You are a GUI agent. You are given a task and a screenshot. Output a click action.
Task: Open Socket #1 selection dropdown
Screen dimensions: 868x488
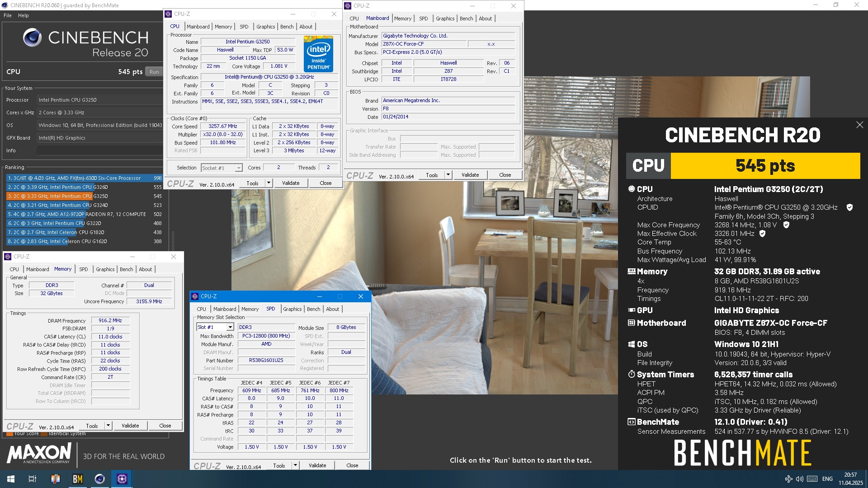pyautogui.click(x=239, y=168)
